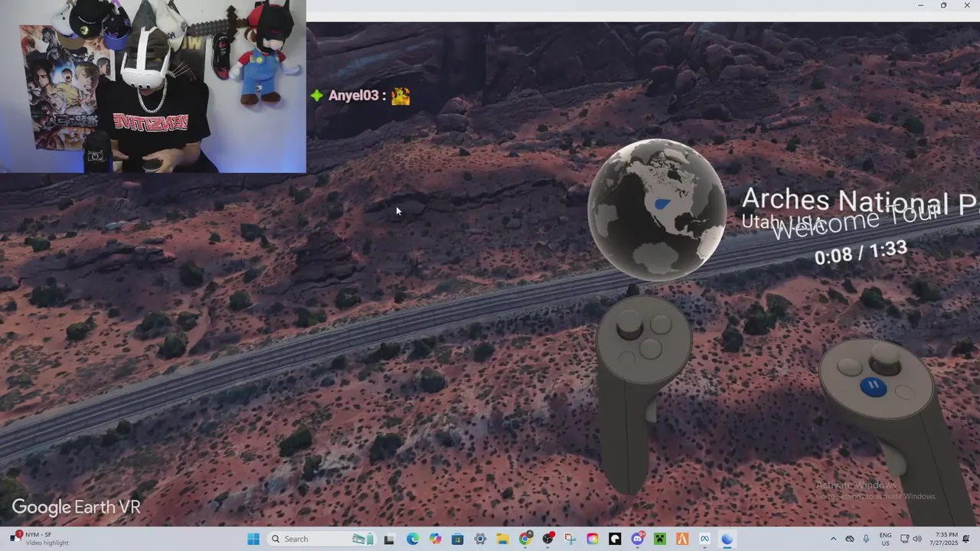The height and width of the screenshot is (551, 980).
Task: Switch to Chrome in the taskbar
Action: pyautogui.click(x=525, y=539)
